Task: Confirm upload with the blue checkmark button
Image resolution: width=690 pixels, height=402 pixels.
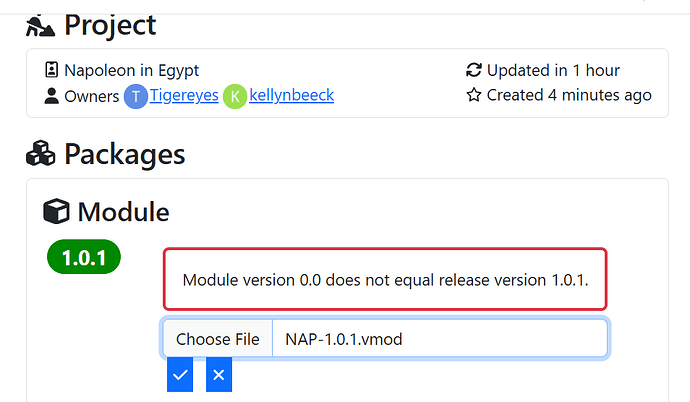Action: click(180, 375)
